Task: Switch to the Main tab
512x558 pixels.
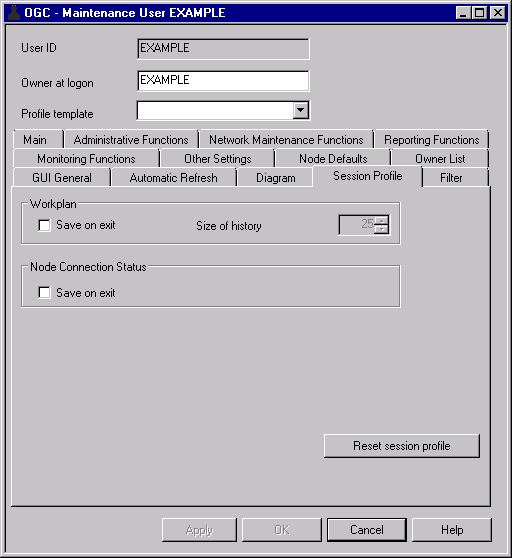Action: click(x=35, y=140)
